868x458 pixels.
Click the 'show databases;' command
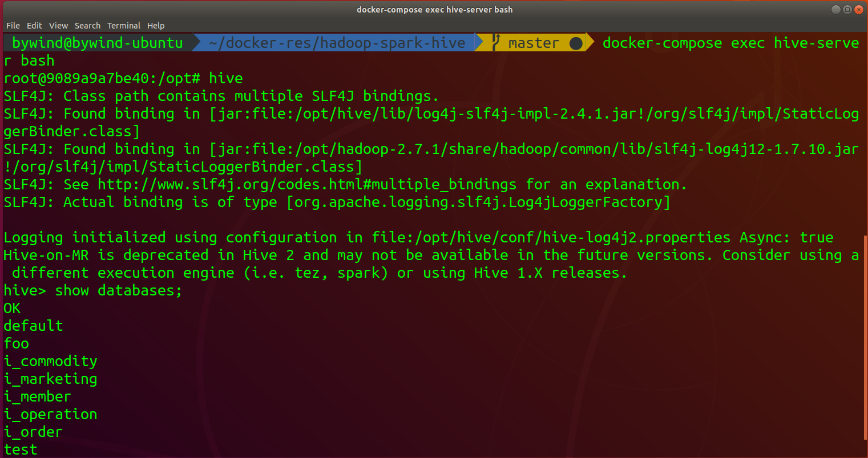click(119, 290)
